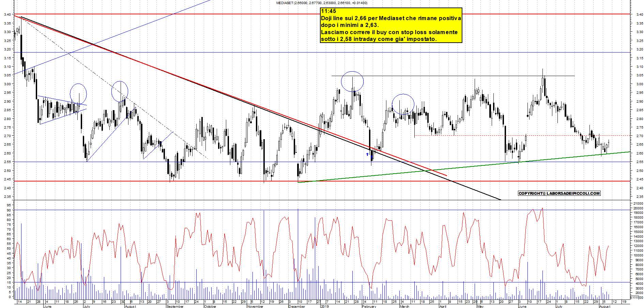Click the 12000 value on the volume scale

click(x=638, y=246)
